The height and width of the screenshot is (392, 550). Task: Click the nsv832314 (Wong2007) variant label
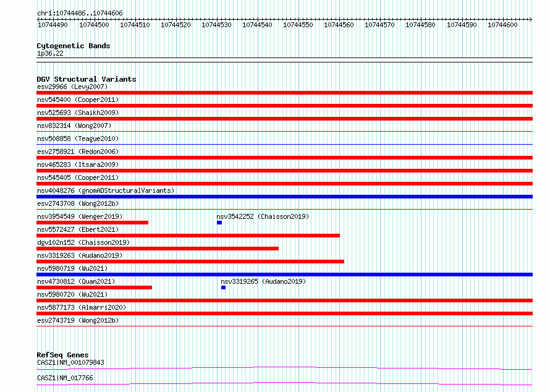point(74,126)
